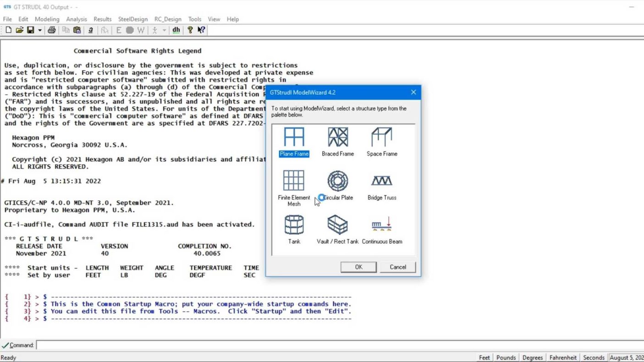Pick the Bridge Truss structure type

coord(382,186)
